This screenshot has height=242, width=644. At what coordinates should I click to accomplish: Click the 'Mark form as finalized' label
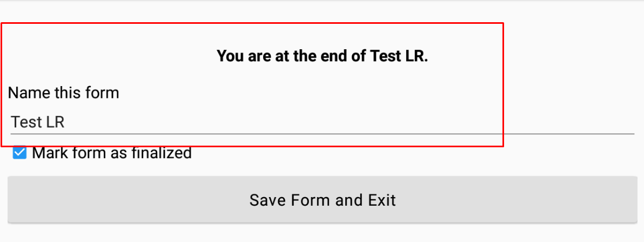coord(112,153)
